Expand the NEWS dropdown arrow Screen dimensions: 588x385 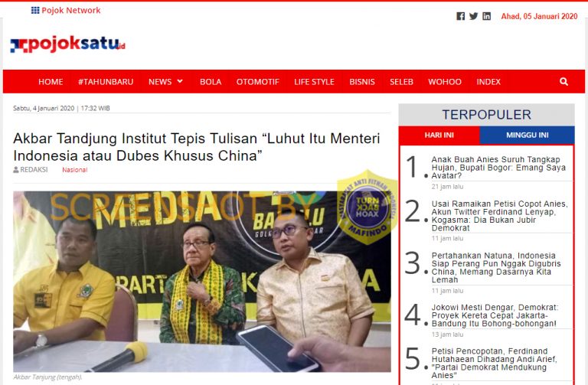coord(180,81)
